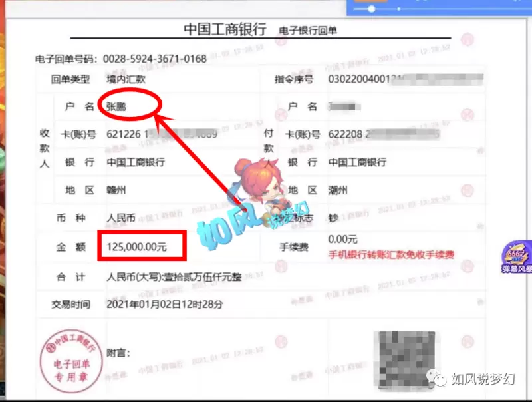Select the payer region 潮州
The image size is (532, 402).
pyautogui.click(x=338, y=190)
